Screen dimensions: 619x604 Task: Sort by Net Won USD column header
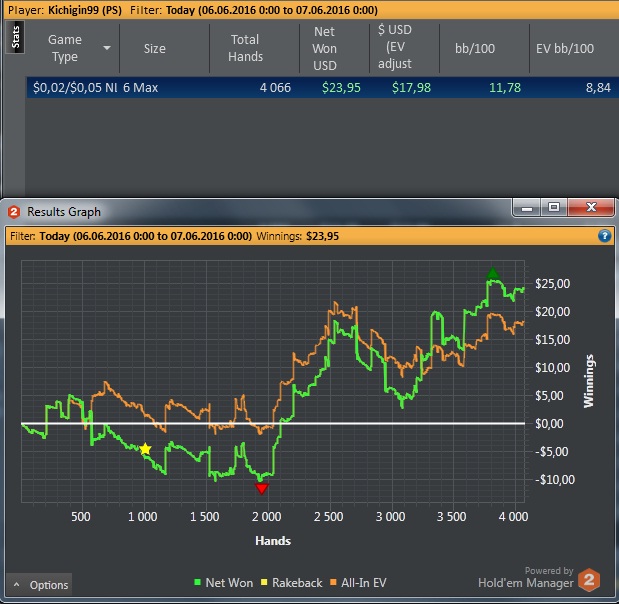(325, 49)
